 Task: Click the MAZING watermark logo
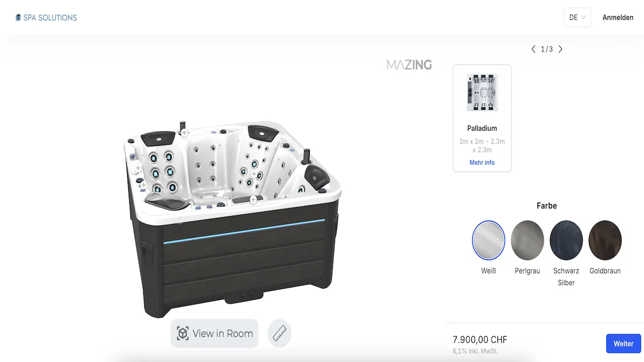409,65
